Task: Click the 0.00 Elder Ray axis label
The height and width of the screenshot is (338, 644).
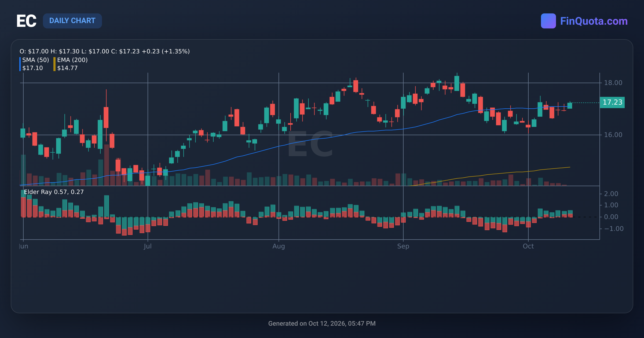Action: [x=611, y=217]
